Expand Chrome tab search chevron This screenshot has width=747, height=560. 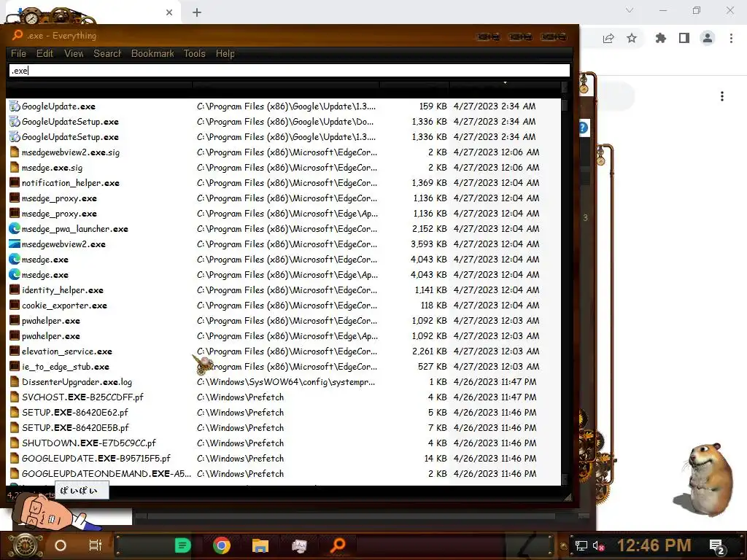[630, 10]
